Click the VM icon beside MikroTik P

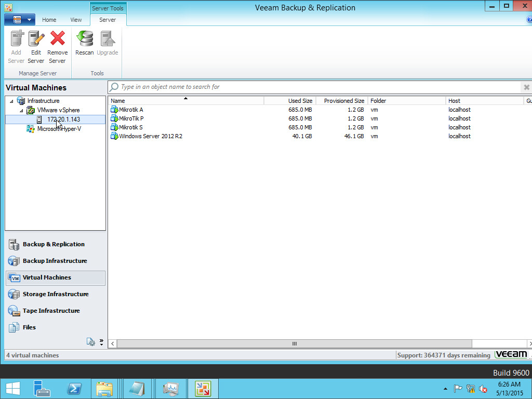click(x=114, y=118)
